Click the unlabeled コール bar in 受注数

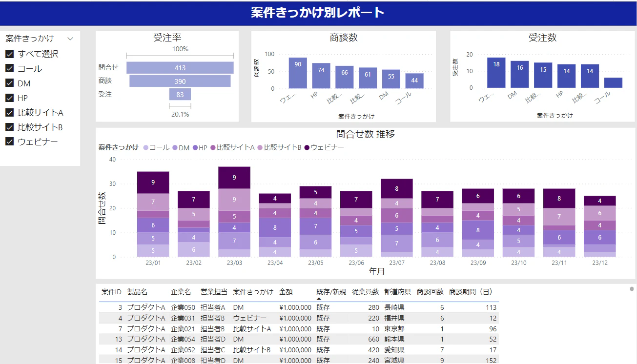click(x=614, y=82)
